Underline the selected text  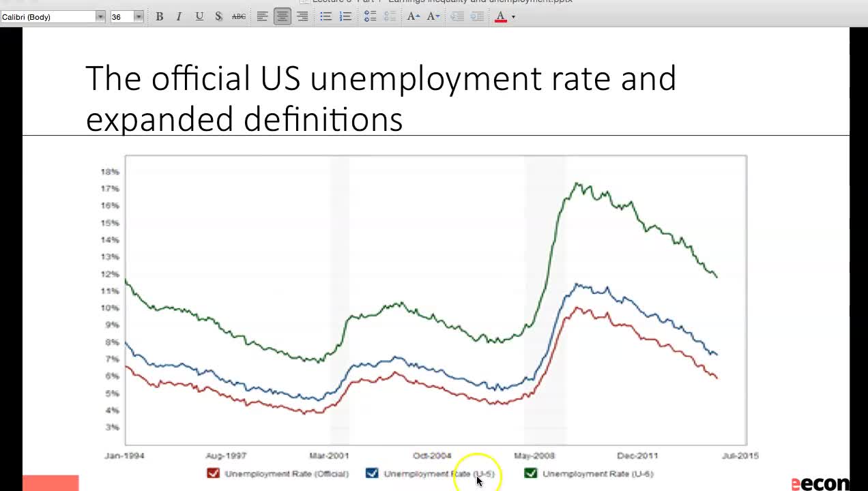[x=199, y=16]
